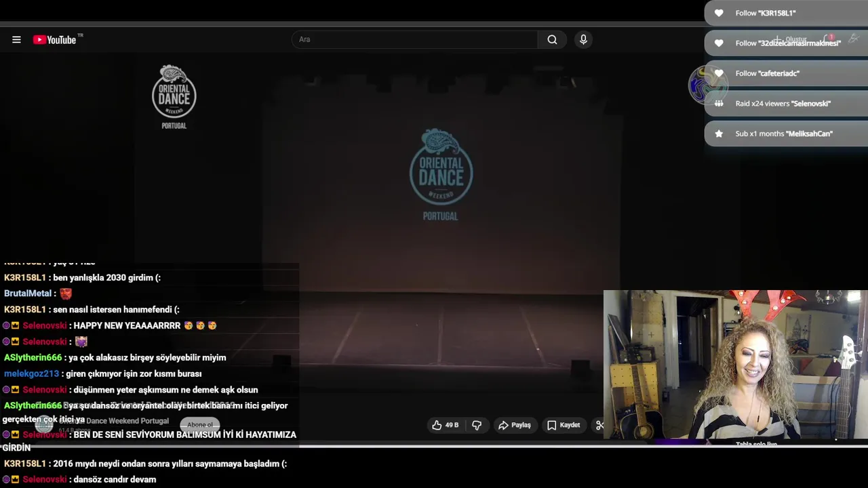The width and height of the screenshot is (868, 488).
Task: Click the Raid x24 viewers "Selenovski" text
Action: click(783, 103)
